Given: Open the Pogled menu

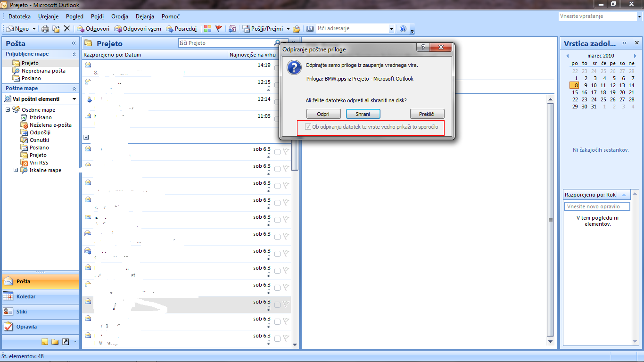Looking at the screenshot, I should point(75,16).
